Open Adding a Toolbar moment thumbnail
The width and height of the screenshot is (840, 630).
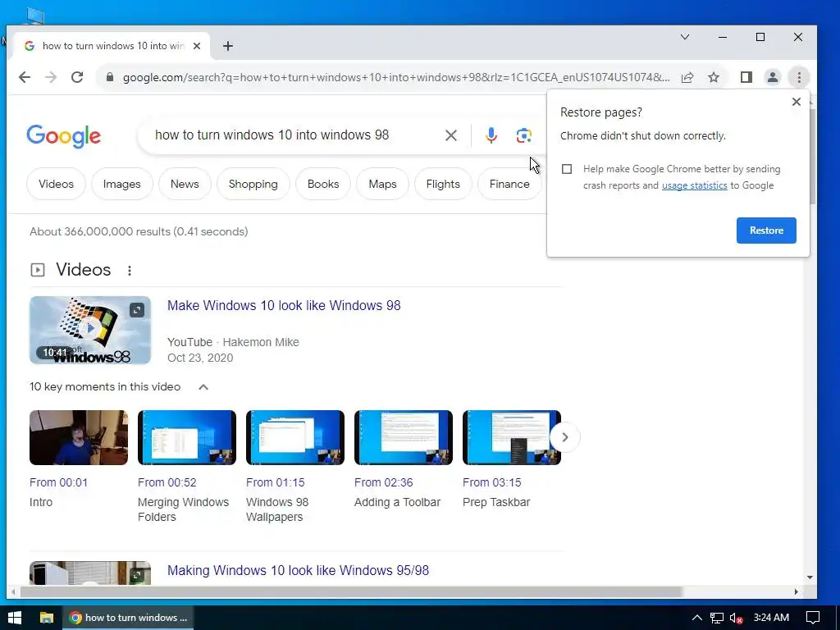point(404,438)
